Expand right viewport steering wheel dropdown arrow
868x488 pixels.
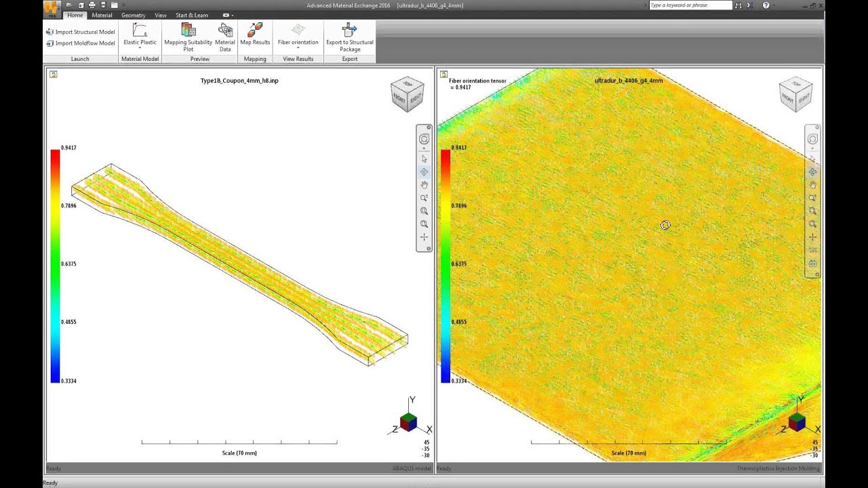coord(812,148)
